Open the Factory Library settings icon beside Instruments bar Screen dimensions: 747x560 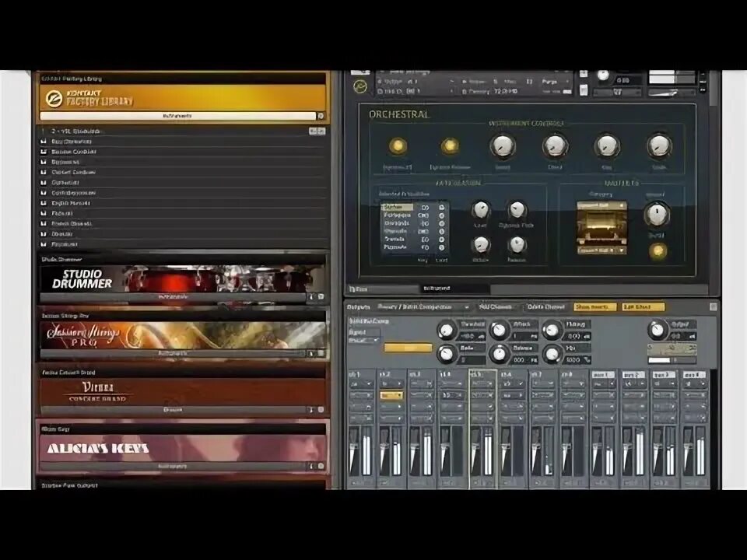(x=321, y=116)
